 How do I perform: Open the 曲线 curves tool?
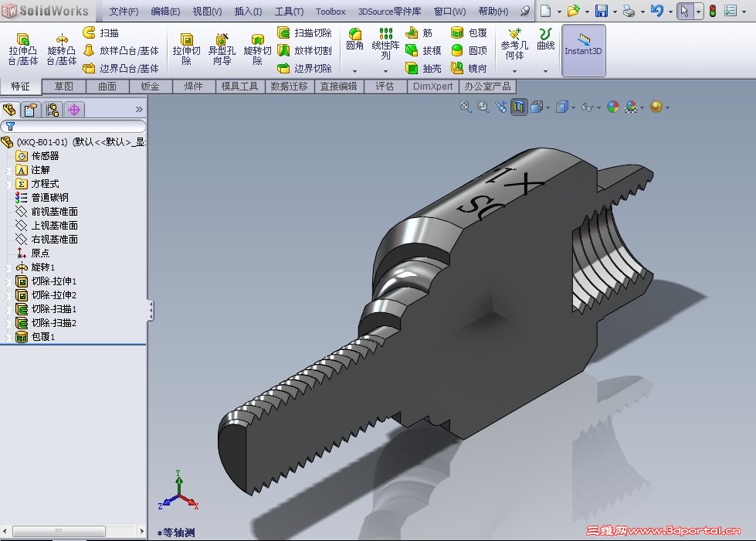(x=545, y=39)
